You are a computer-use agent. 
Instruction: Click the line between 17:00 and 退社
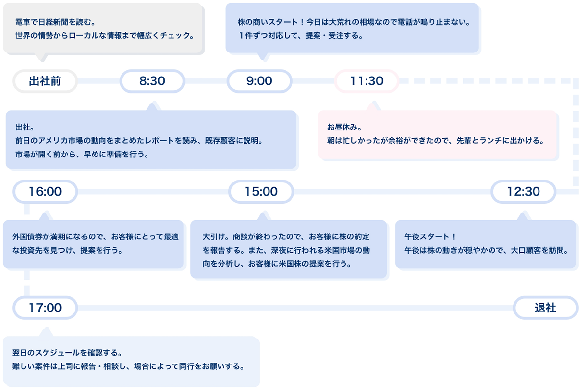[x=295, y=308]
